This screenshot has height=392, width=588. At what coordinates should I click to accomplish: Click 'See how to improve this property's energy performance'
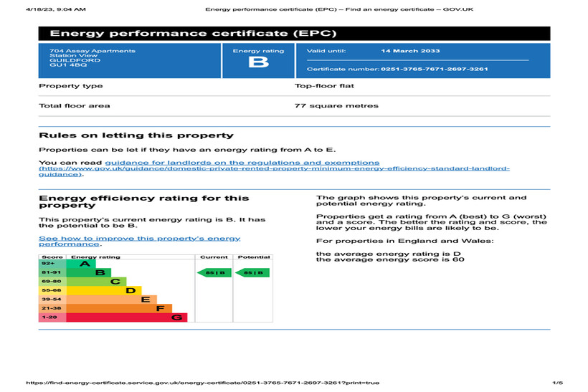(x=139, y=241)
